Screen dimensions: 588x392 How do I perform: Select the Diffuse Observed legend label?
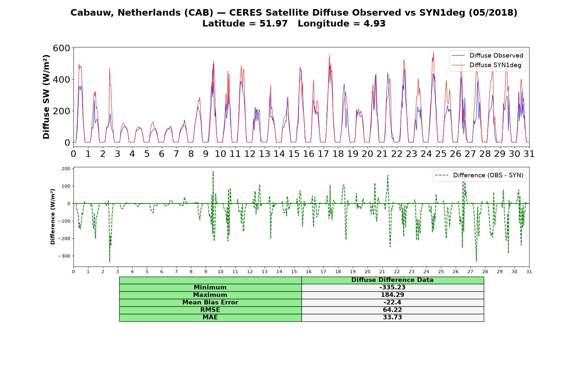point(496,56)
